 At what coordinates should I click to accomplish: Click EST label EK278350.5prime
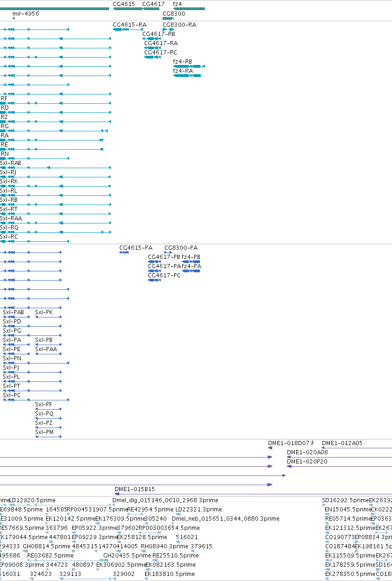pyautogui.click(x=350, y=574)
